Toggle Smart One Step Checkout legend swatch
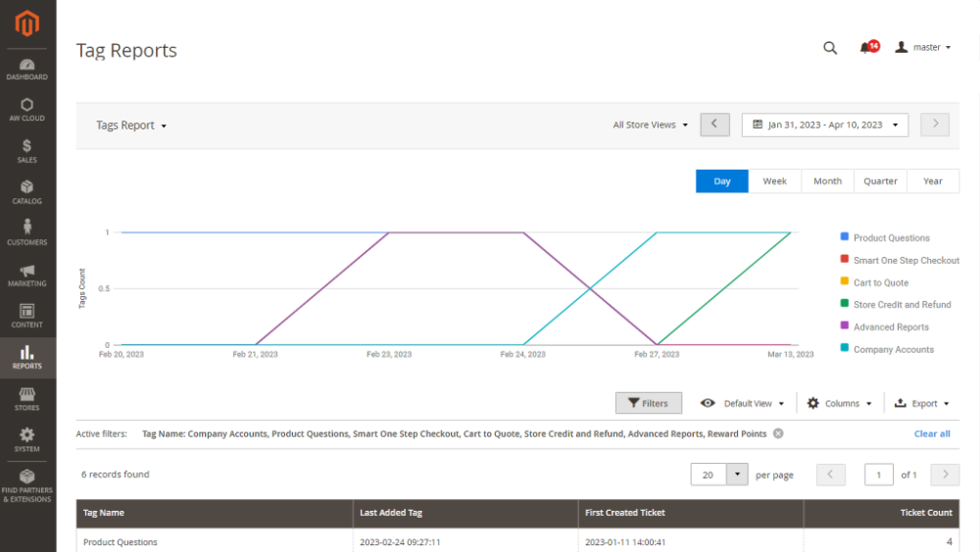Image resolution: width=980 pixels, height=552 pixels. click(x=845, y=259)
